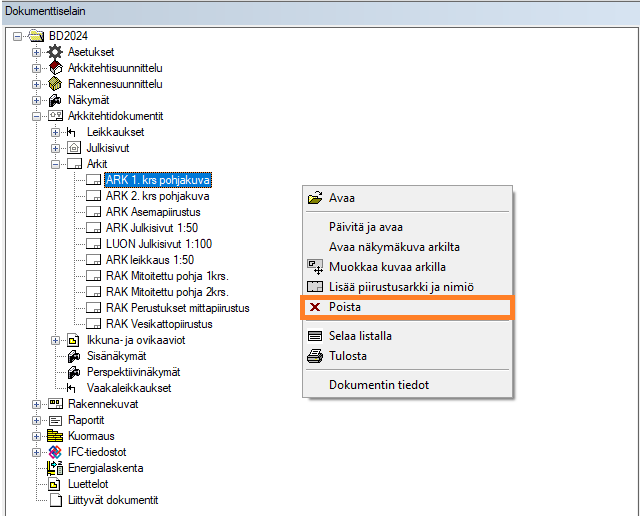Click the Julkisivut facade icon
Image resolution: width=640 pixels, height=516 pixels.
click(74, 148)
